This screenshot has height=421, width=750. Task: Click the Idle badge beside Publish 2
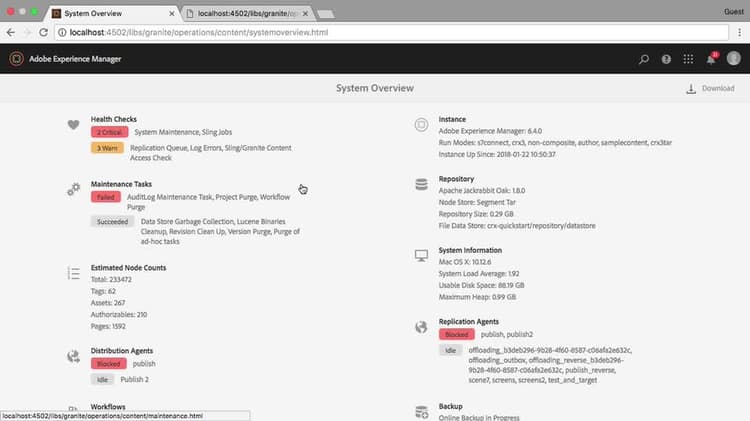102,379
